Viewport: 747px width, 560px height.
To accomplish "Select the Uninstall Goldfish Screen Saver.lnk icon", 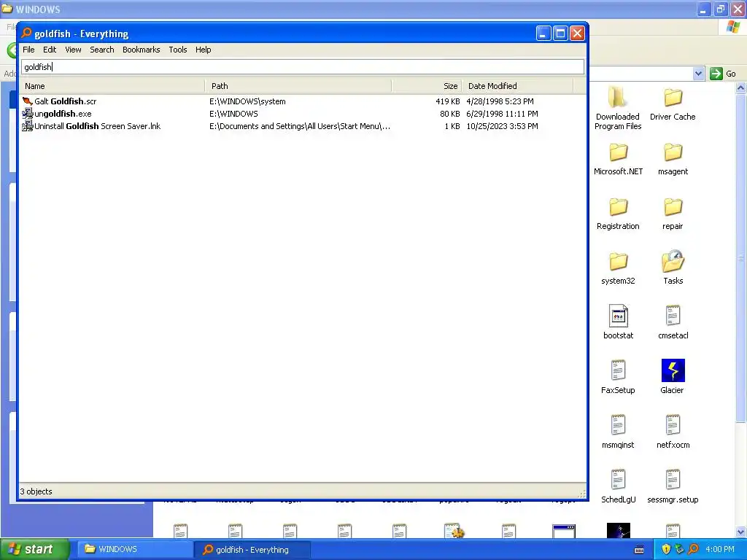I will 28,126.
